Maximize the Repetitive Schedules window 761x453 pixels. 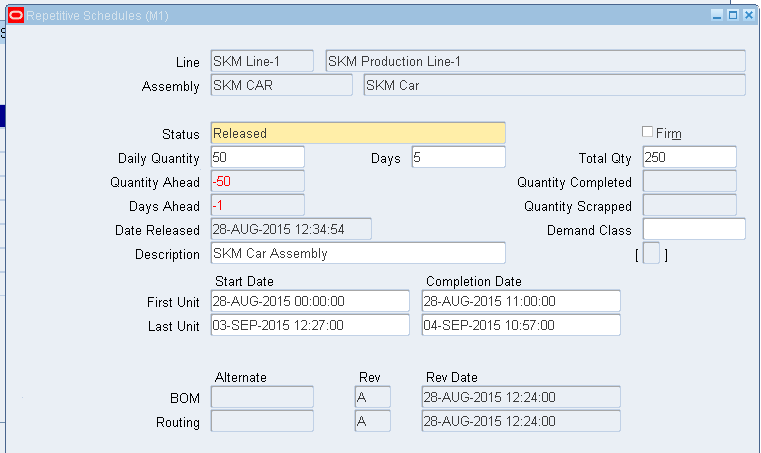pyautogui.click(x=733, y=16)
